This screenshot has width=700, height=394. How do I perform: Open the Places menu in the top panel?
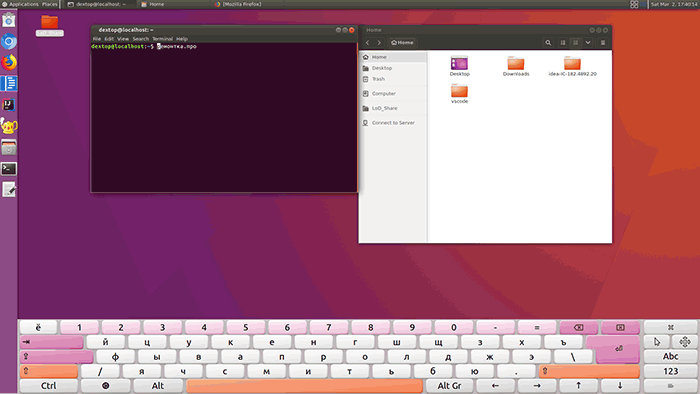click(50, 4)
